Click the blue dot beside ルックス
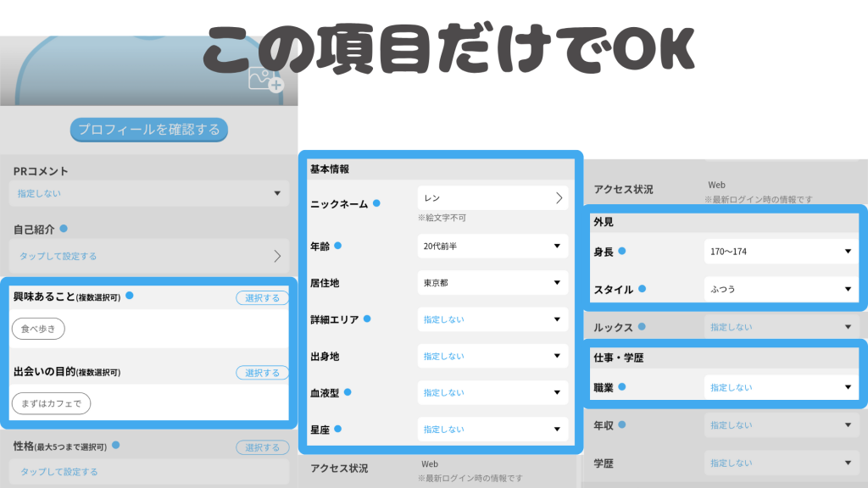Viewport: 868px width, 488px height. pos(642,326)
